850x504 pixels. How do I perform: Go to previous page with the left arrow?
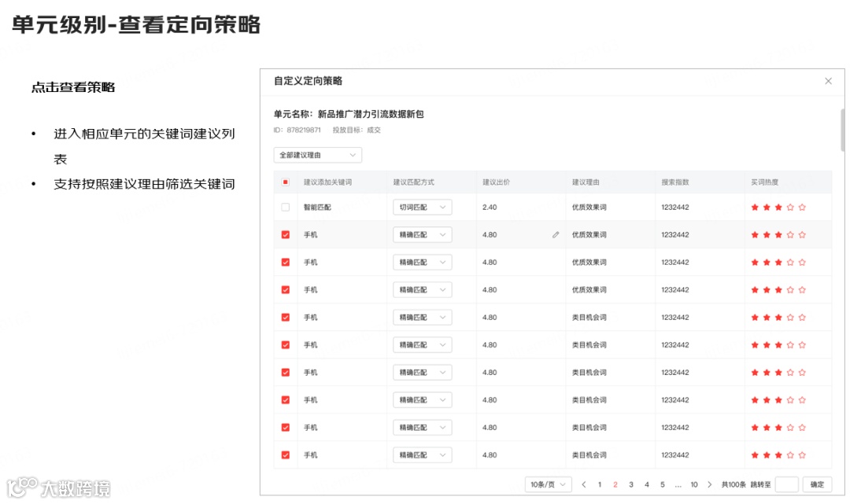(x=584, y=484)
